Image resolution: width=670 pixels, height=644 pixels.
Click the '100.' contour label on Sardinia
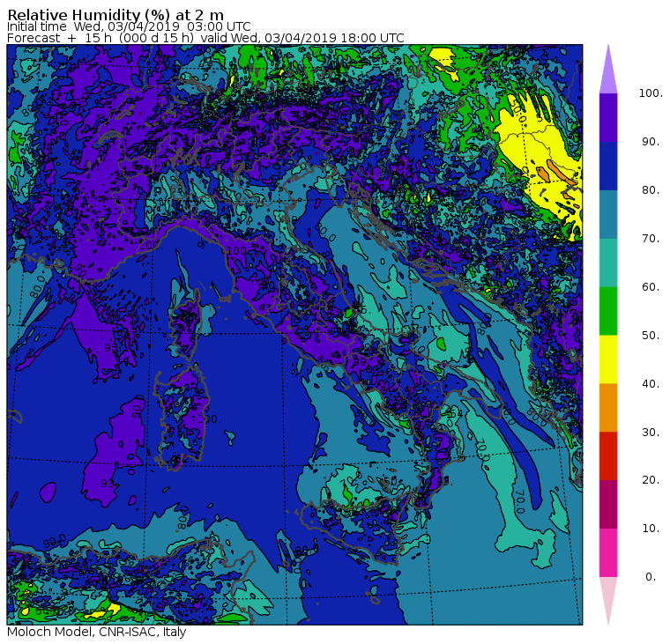pyautogui.click(x=209, y=419)
